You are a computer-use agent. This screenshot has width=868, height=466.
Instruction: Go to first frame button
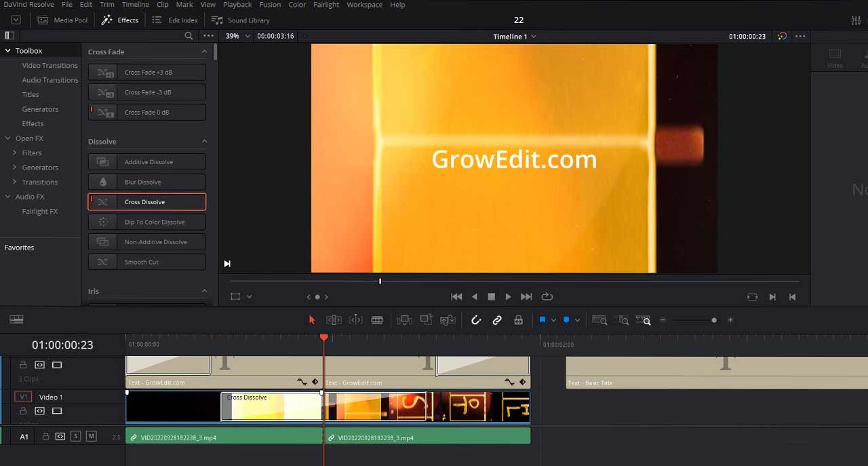(x=456, y=296)
